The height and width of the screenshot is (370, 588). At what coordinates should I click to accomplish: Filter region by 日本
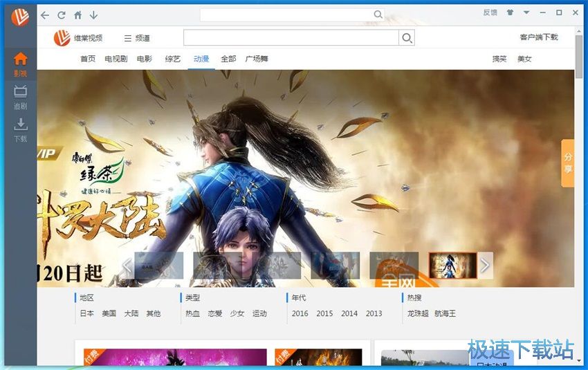point(87,313)
